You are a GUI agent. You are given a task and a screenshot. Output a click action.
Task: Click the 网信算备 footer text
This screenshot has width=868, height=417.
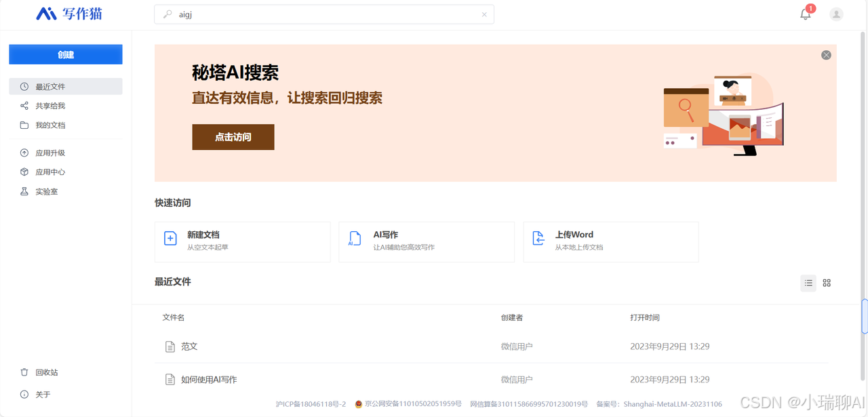pos(529,404)
